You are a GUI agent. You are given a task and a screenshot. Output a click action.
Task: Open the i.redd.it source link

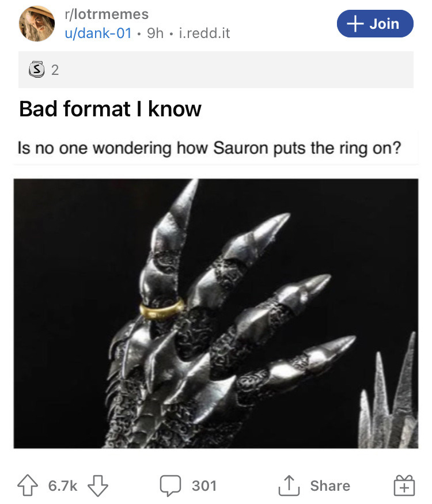pyautogui.click(x=204, y=33)
